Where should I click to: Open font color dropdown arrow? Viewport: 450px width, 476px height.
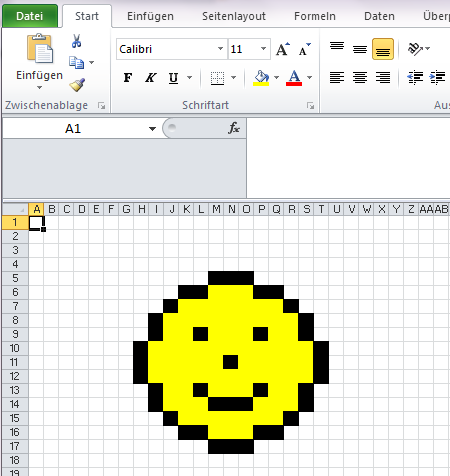coord(309,78)
